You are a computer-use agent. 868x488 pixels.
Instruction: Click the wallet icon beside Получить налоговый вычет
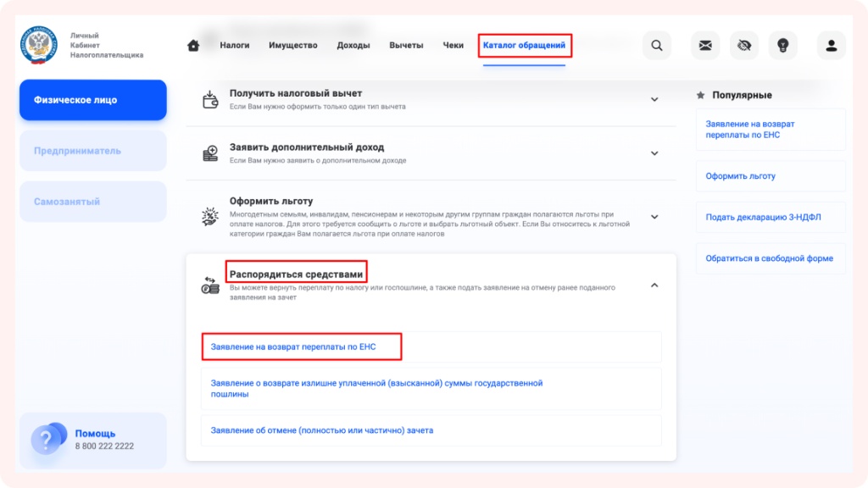click(210, 100)
